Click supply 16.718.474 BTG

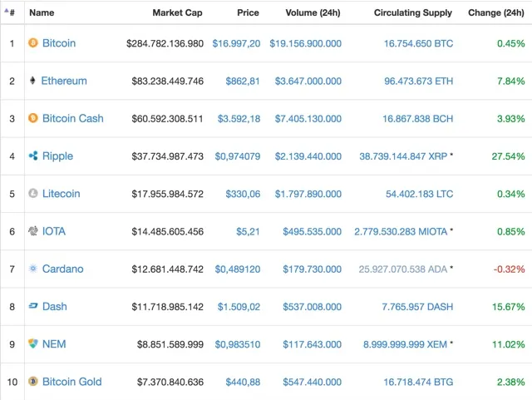pyautogui.click(x=418, y=382)
